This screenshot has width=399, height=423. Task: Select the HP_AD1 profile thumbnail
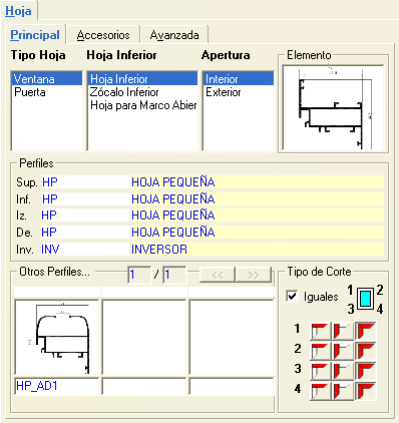pyautogui.click(x=57, y=338)
